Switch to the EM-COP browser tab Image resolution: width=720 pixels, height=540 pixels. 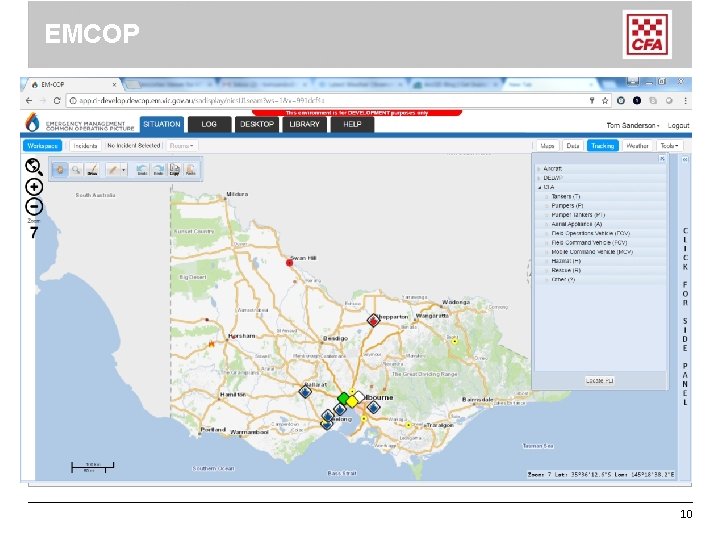[x=71, y=85]
